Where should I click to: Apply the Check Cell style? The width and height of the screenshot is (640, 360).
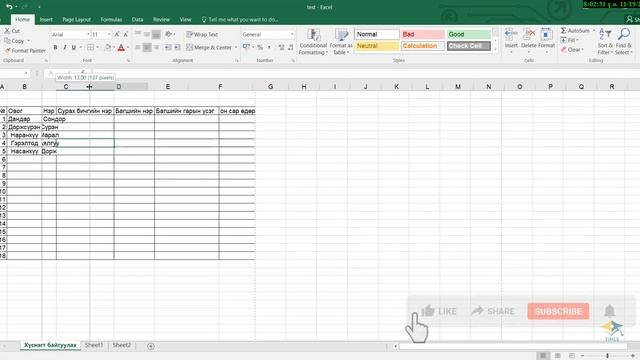coord(469,46)
